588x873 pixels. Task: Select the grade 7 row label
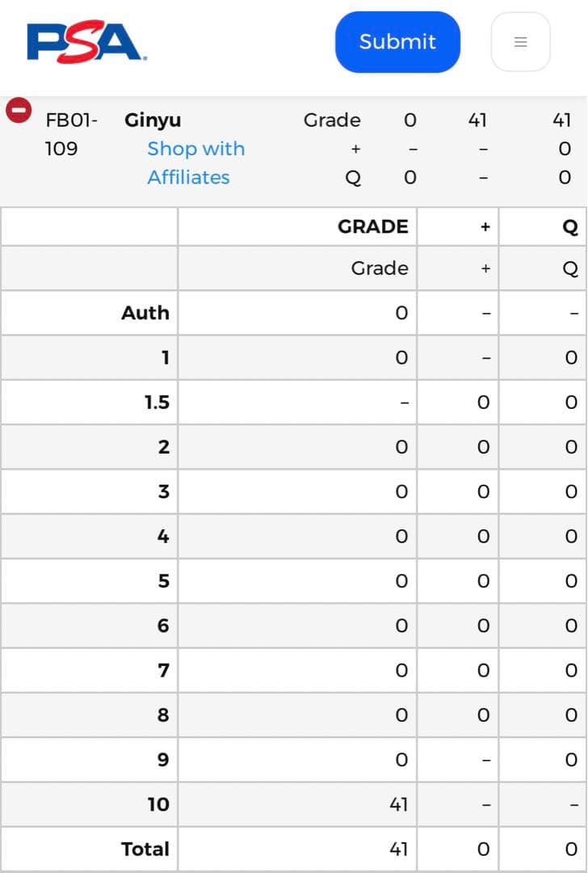[x=163, y=670]
